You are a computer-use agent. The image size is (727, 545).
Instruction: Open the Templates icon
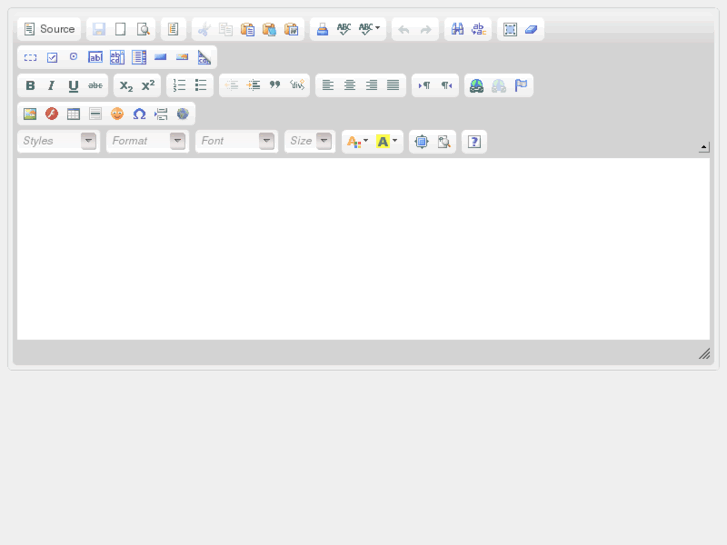tap(173, 29)
